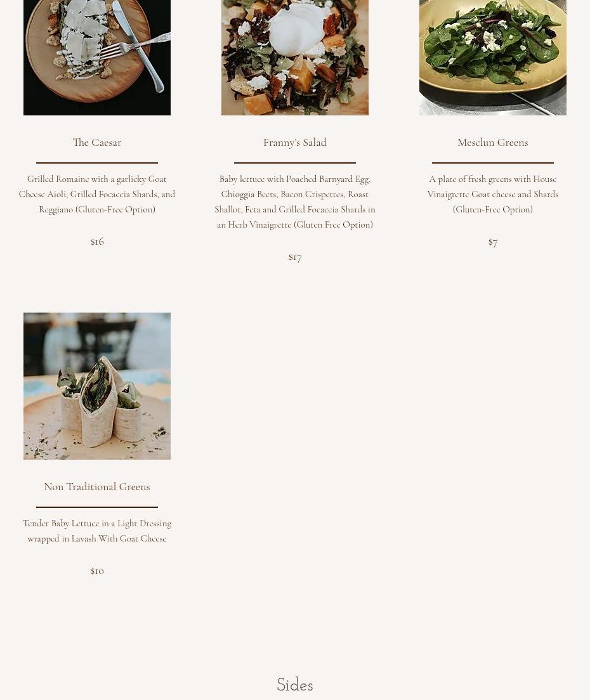
Task: Click the Sides section heading
Action: 295,684
